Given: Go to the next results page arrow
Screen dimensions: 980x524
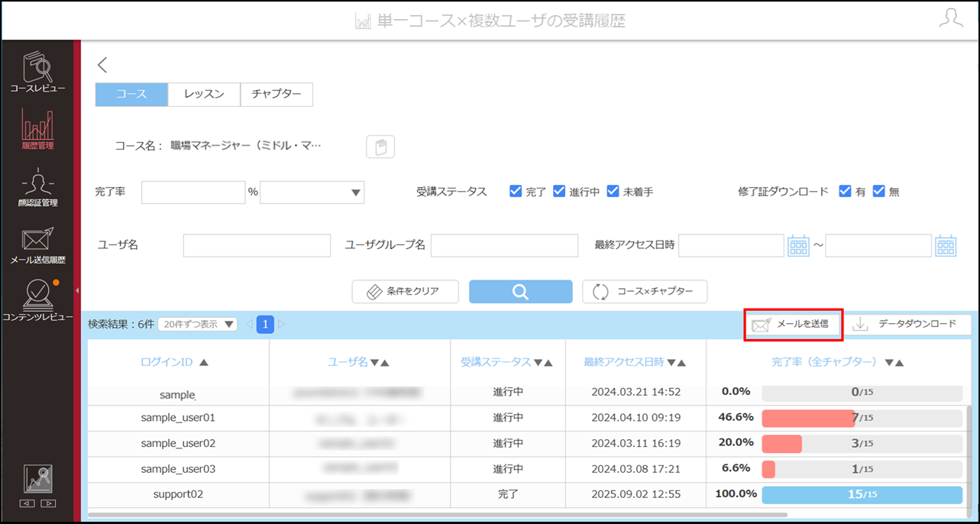Looking at the screenshot, I should (x=281, y=325).
